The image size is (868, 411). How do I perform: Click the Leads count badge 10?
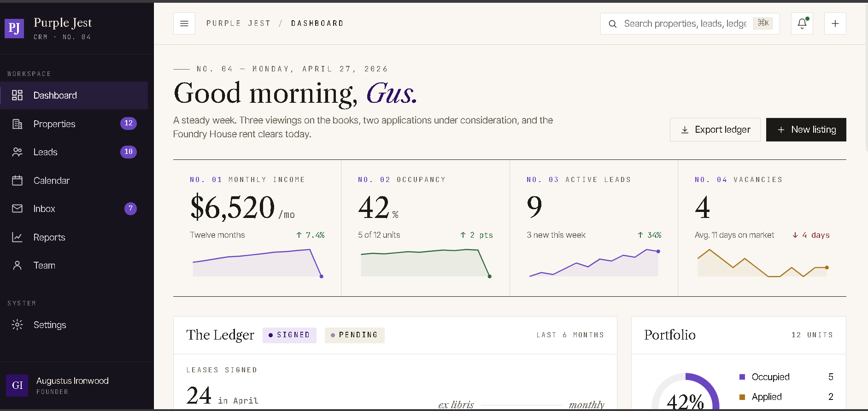pos(129,152)
